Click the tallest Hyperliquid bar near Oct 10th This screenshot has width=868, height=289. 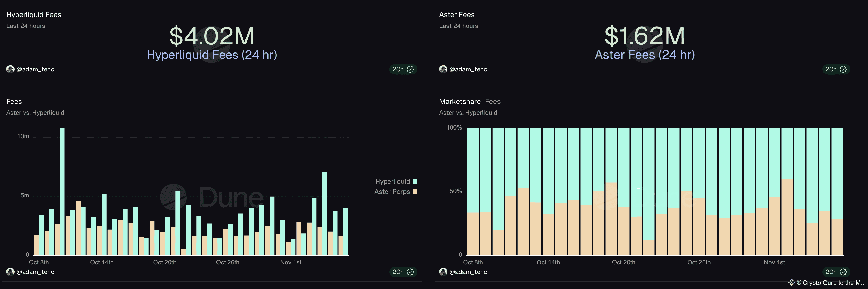click(62, 192)
